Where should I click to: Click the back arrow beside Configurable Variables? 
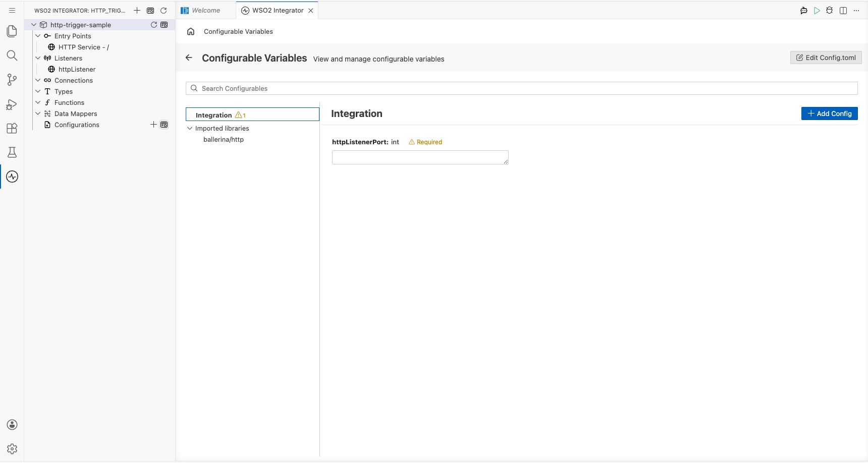pos(189,57)
